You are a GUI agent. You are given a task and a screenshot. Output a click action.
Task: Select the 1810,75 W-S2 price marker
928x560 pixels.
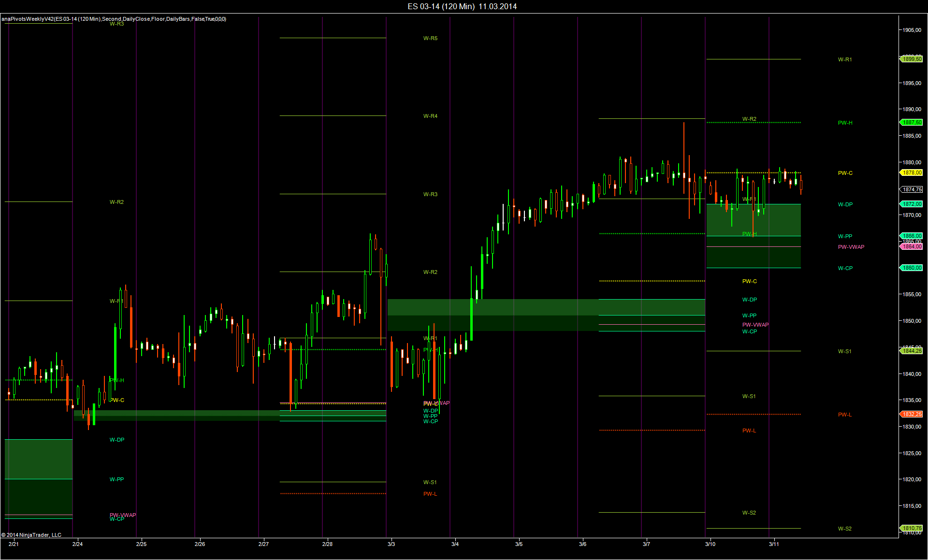pos(912,529)
